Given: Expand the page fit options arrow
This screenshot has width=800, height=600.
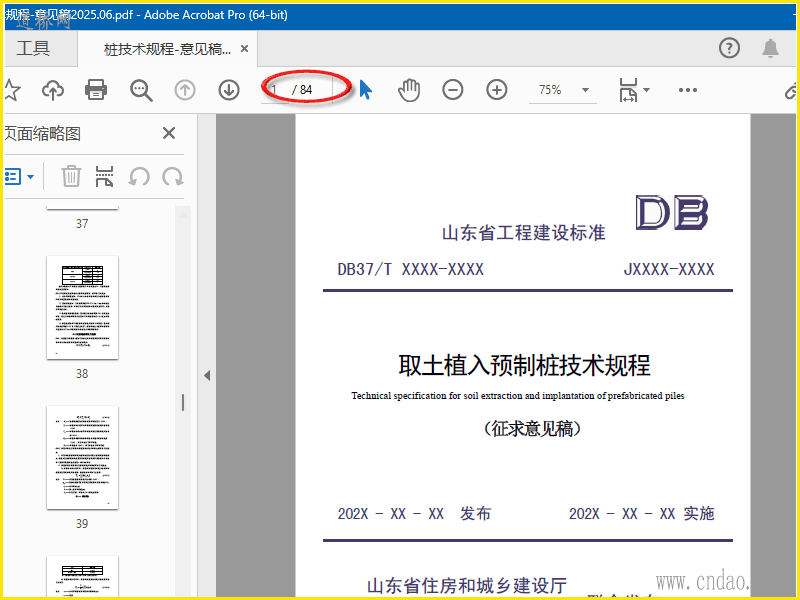Looking at the screenshot, I should coord(646,90).
